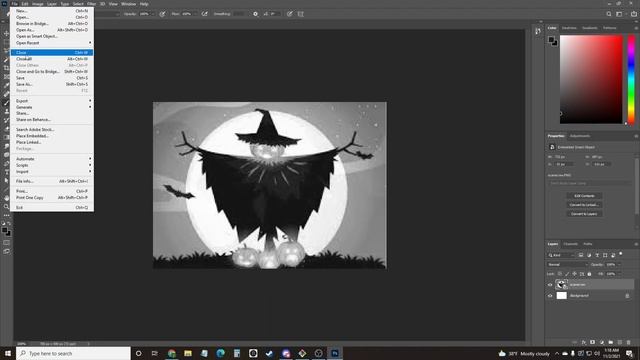Select the Zoom tool in the toolbar
Viewport: 640px width, 360px height.
coord(6,207)
